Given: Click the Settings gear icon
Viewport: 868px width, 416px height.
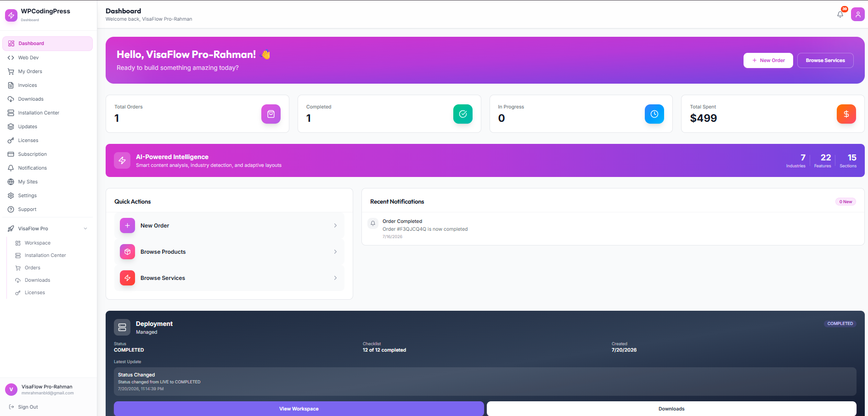Looking at the screenshot, I should (11, 196).
